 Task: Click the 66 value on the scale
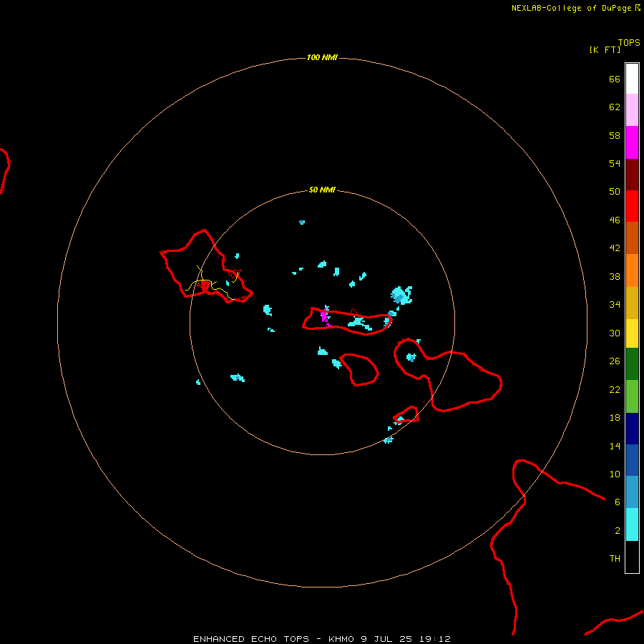[x=615, y=79]
